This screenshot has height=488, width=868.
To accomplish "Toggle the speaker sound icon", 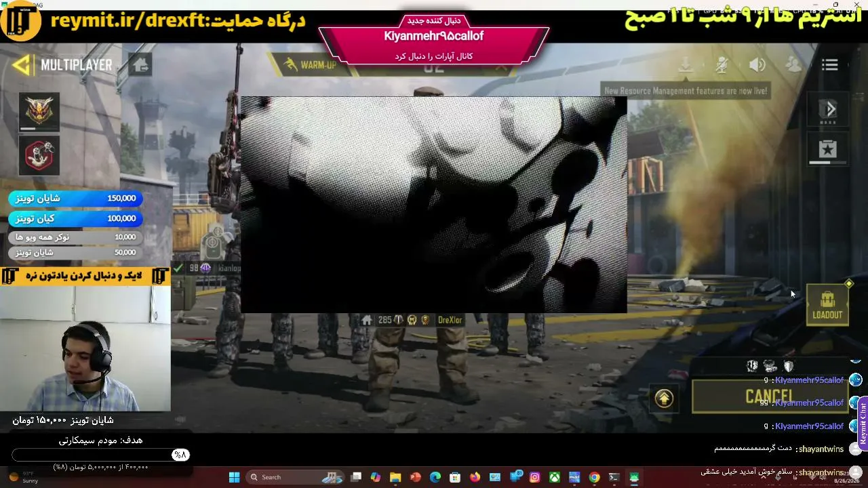I will pos(757,65).
